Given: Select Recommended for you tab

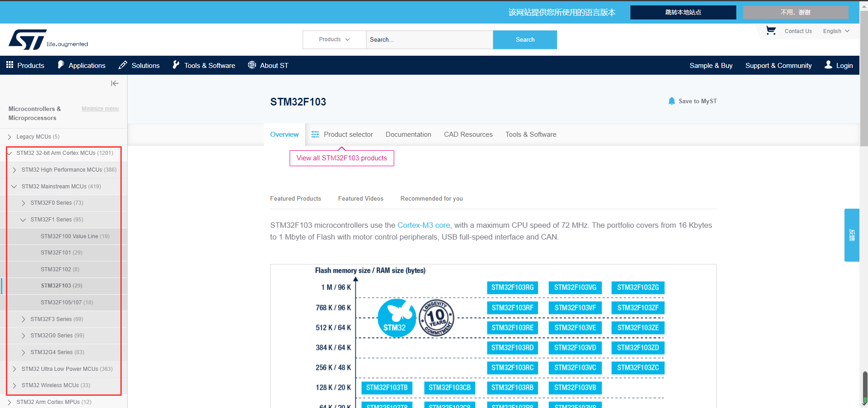Looking at the screenshot, I should [x=432, y=198].
